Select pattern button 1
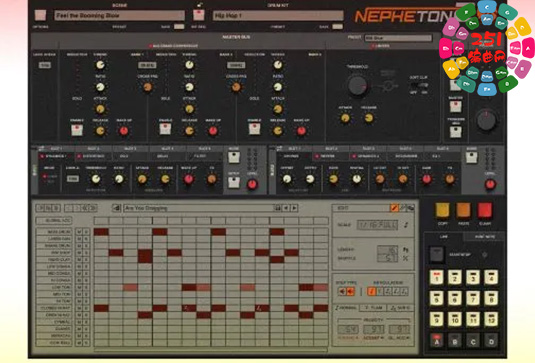This screenshot has height=363, width=535. 436,277
